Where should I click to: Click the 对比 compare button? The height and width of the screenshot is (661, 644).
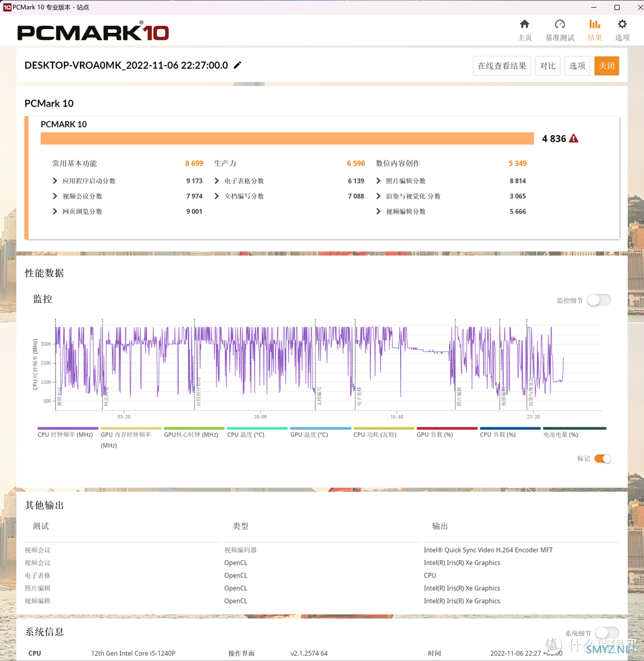coord(547,66)
